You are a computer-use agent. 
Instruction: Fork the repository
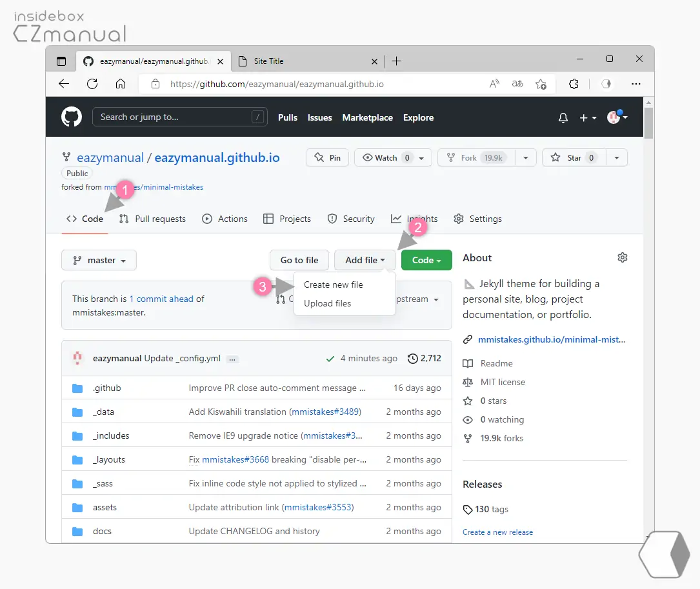coord(476,157)
